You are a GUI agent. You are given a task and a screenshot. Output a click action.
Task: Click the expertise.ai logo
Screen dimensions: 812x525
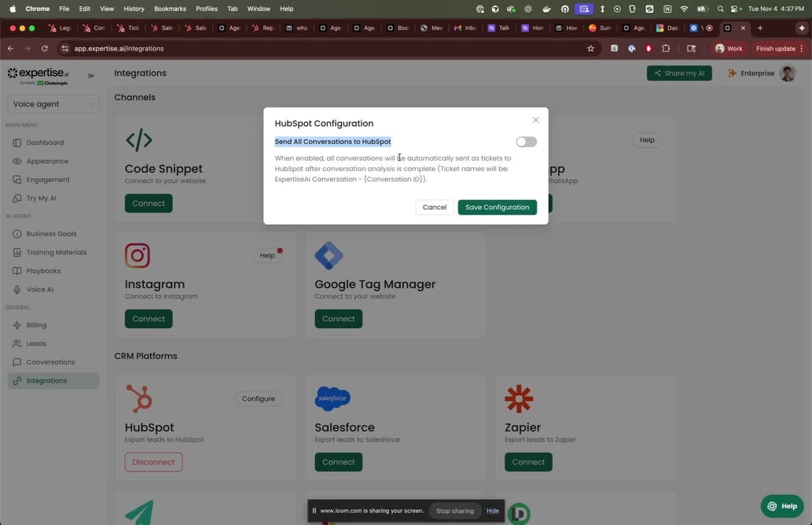pyautogui.click(x=38, y=76)
